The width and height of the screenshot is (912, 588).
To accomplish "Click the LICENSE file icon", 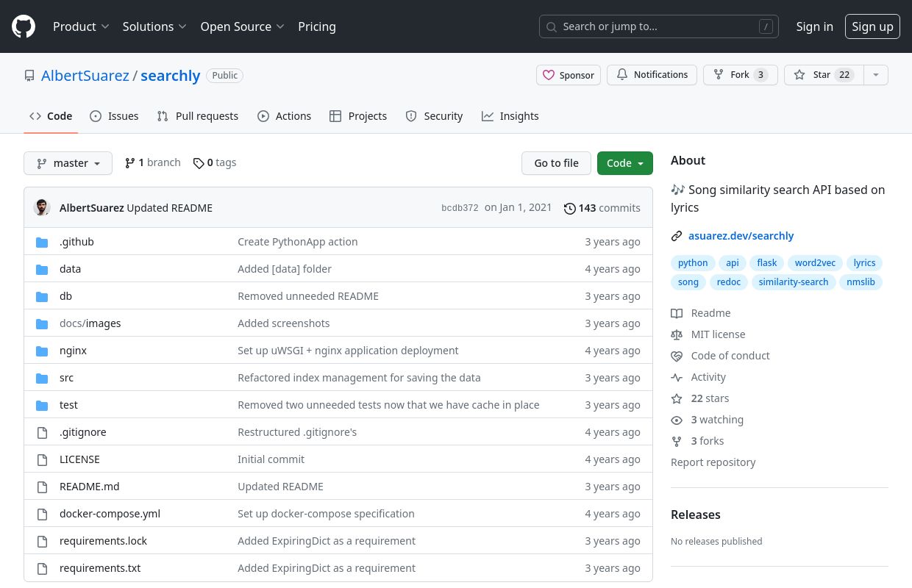I will (x=42, y=459).
